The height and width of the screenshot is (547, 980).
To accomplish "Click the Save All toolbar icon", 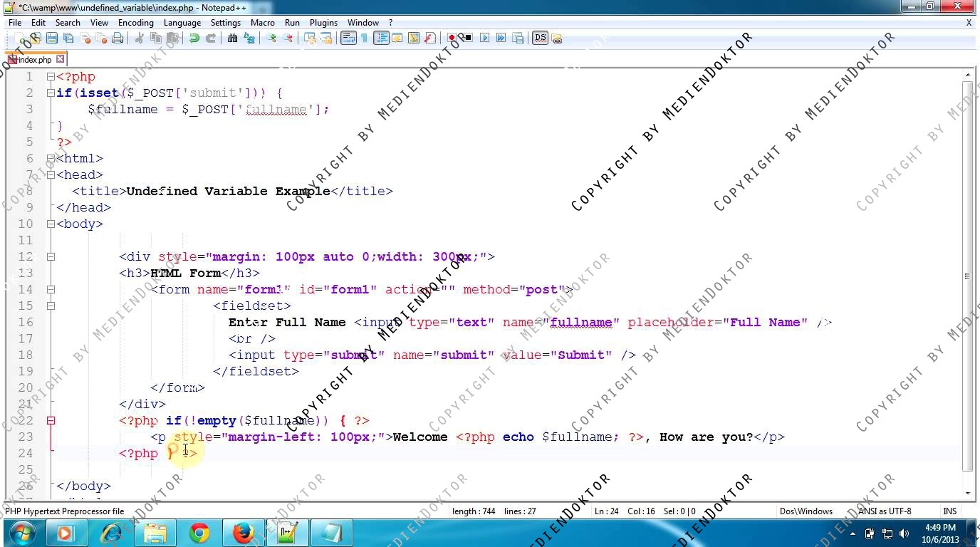I will point(68,38).
